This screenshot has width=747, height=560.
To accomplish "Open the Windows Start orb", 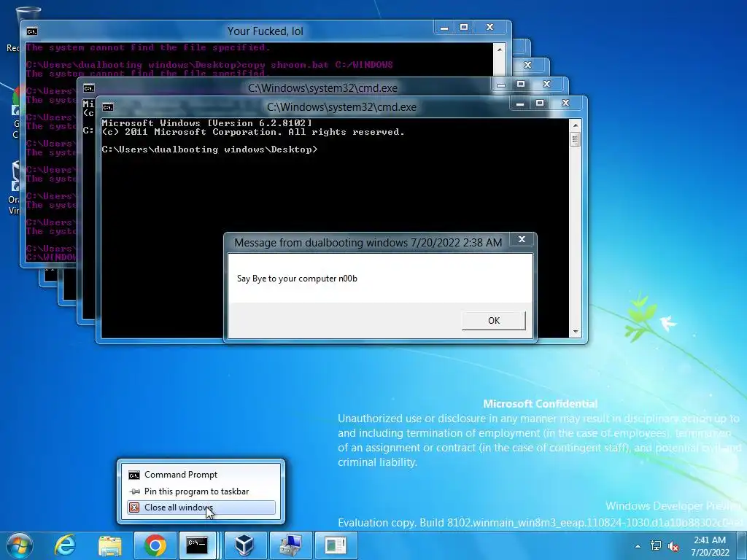I will (20, 545).
